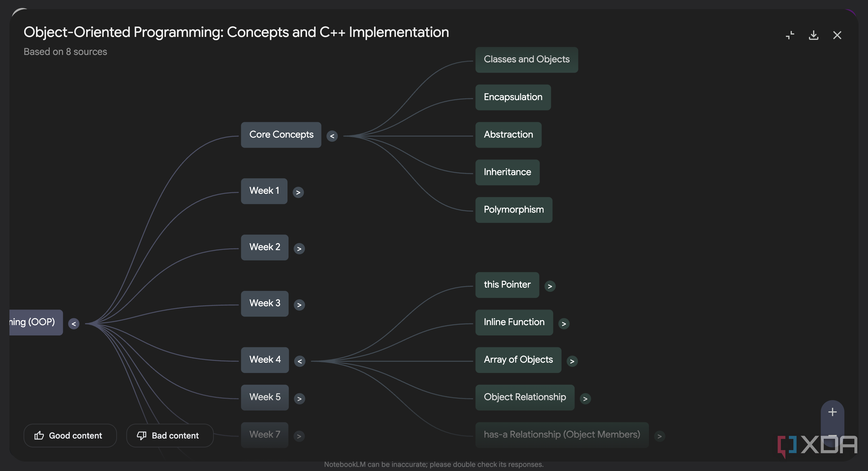Download the mind map
The width and height of the screenshot is (868, 471).
tap(814, 35)
